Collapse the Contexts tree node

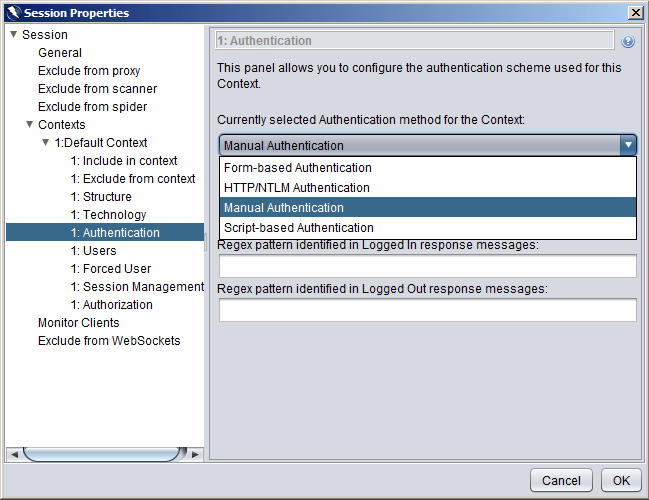(x=30, y=124)
